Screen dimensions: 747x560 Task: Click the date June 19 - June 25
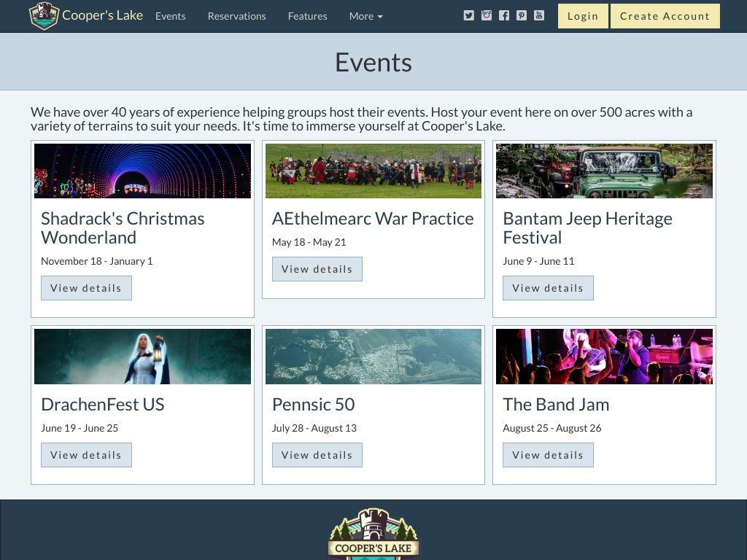[80, 428]
